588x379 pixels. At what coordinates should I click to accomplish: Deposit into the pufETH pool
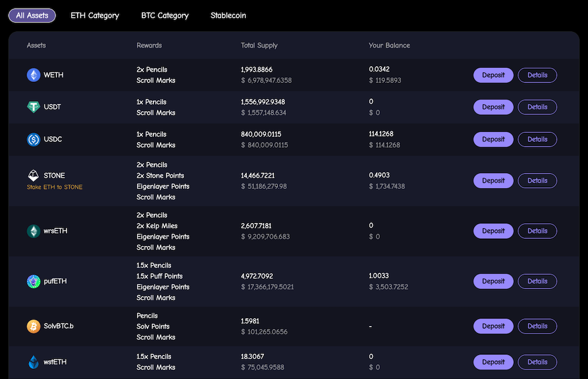pyautogui.click(x=493, y=281)
